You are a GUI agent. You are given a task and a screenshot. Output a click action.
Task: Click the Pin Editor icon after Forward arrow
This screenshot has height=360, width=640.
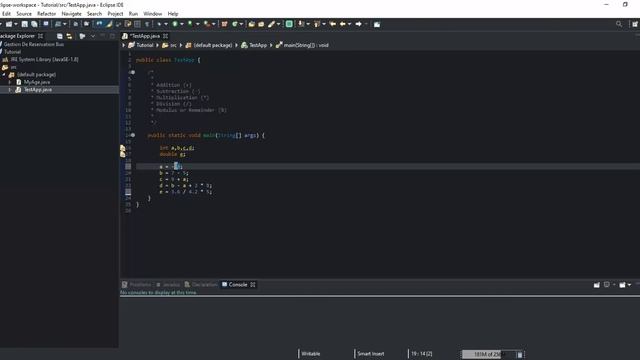[x=377, y=24]
